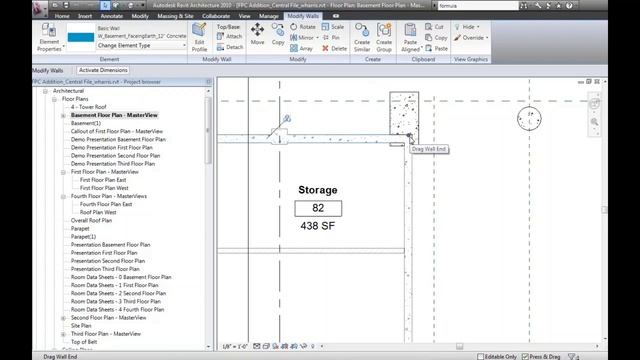
Task: Click the search binoculars icon
Action: tap(524, 6)
